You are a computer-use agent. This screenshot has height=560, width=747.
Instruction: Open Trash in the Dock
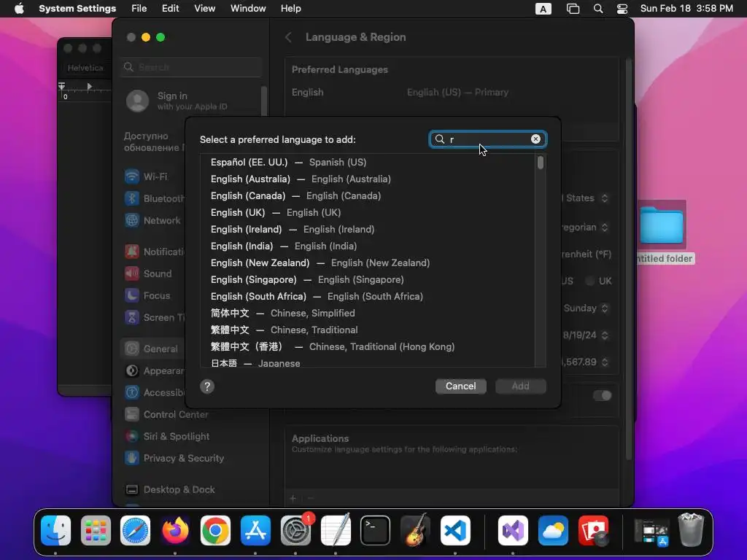(x=691, y=530)
